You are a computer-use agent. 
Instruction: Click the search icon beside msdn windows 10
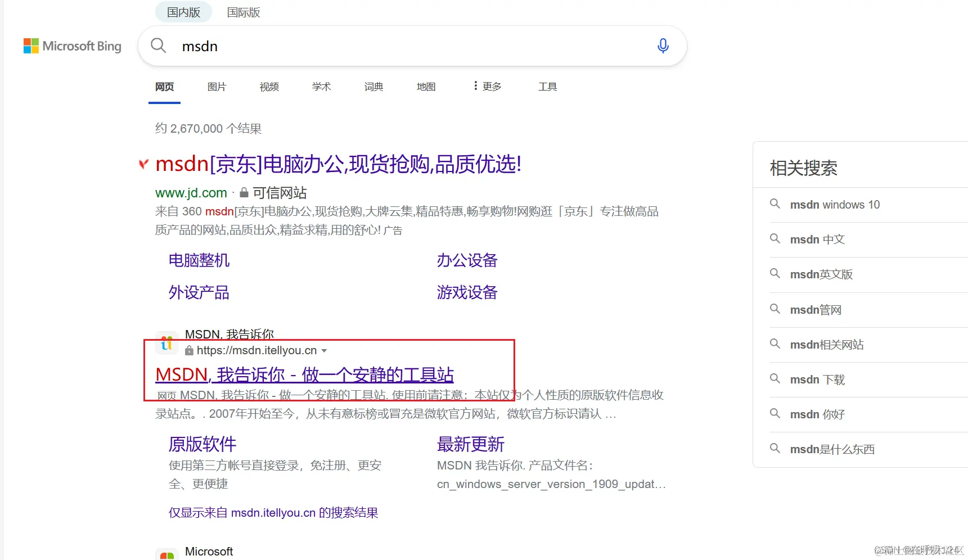coord(775,204)
